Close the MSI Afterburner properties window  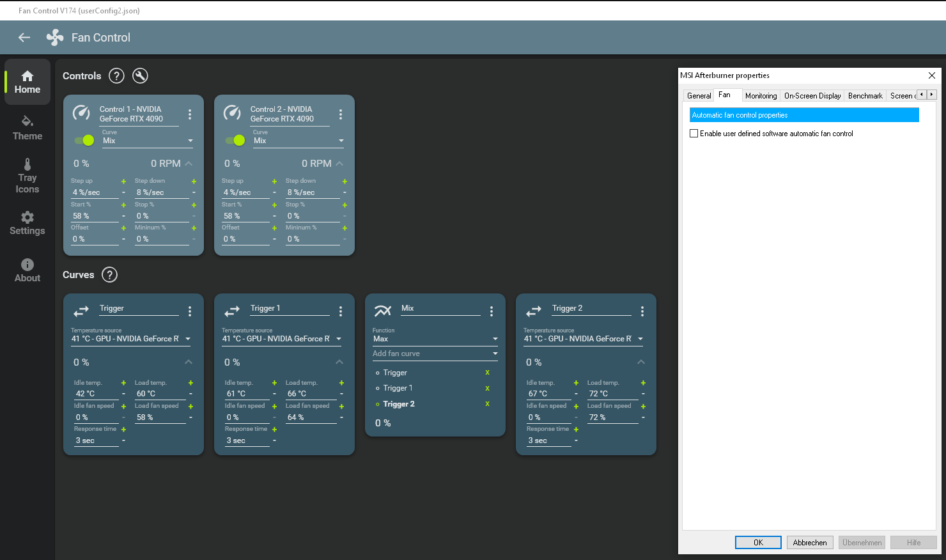932,75
